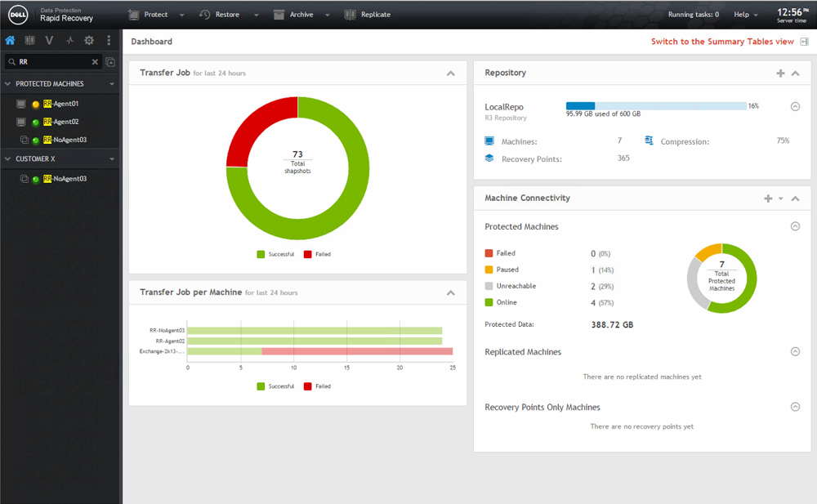Click Running tasks: 0
Image resolution: width=817 pixels, height=504 pixels.
(x=694, y=15)
